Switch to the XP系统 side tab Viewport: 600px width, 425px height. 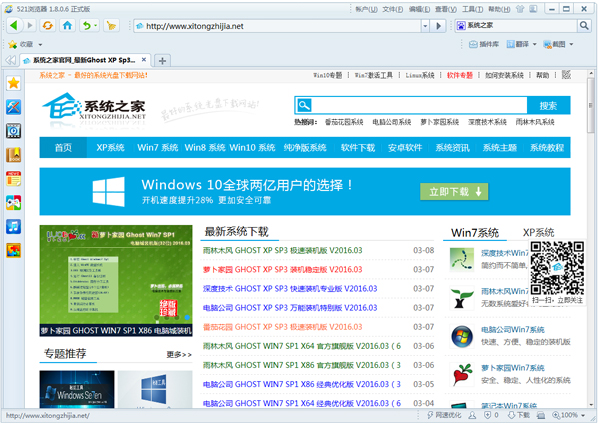pyautogui.click(x=538, y=232)
